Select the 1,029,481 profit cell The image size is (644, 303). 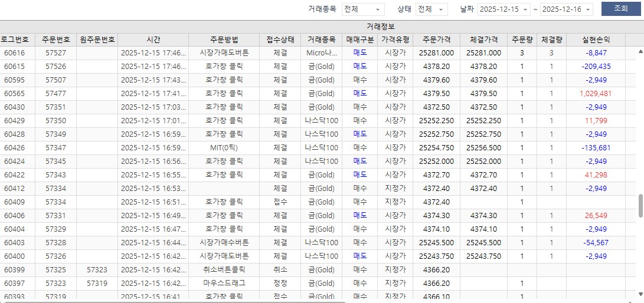tap(596, 94)
